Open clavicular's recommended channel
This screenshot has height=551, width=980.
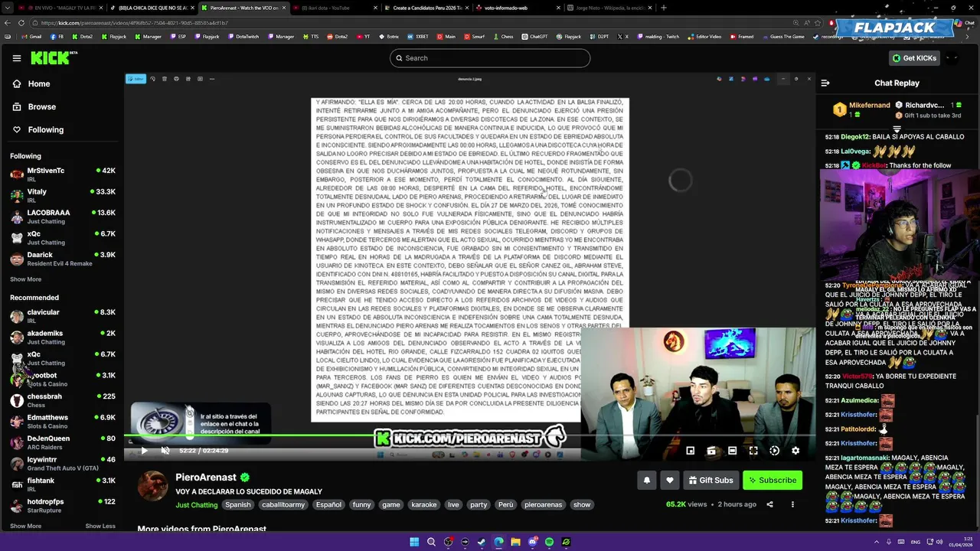pos(61,316)
